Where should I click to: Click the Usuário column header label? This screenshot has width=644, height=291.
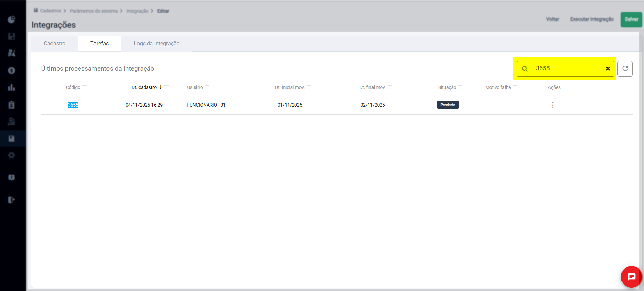(x=195, y=87)
